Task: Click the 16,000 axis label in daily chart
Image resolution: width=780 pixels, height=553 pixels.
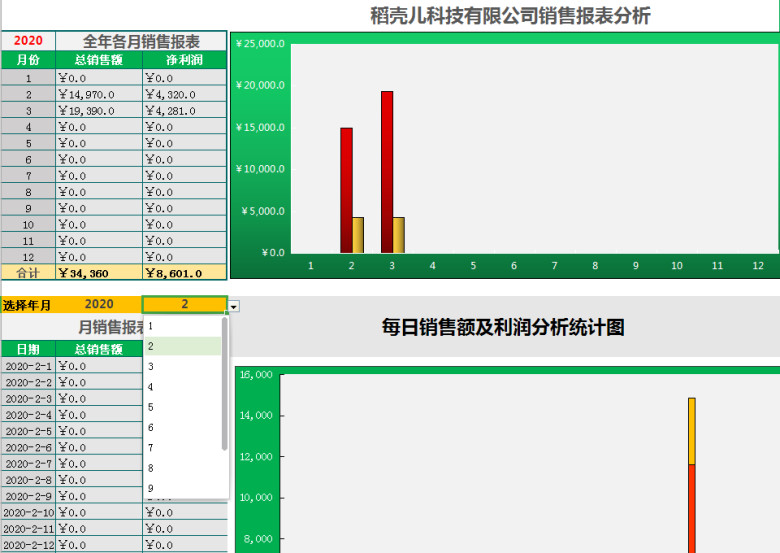Action: coord(256,374)
